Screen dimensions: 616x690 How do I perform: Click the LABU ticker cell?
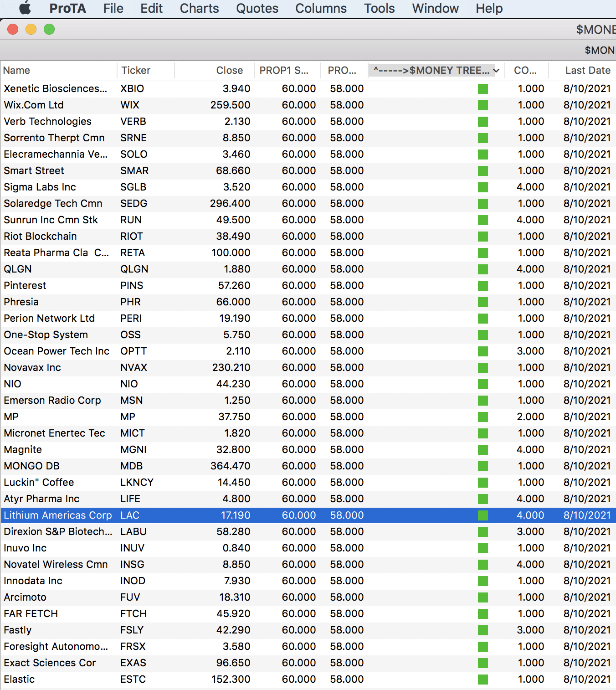coord(133,531)
